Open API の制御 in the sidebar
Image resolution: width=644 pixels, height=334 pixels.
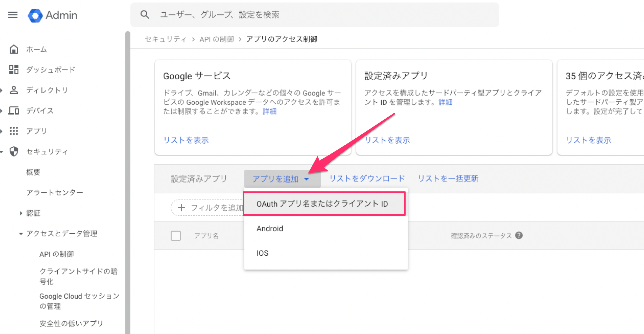click(x=57, y=254)
